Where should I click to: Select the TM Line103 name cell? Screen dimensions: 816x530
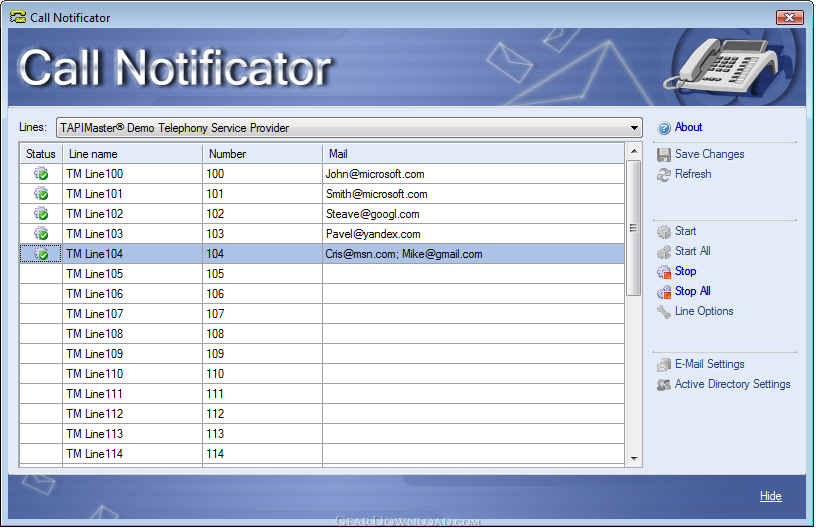132,234
